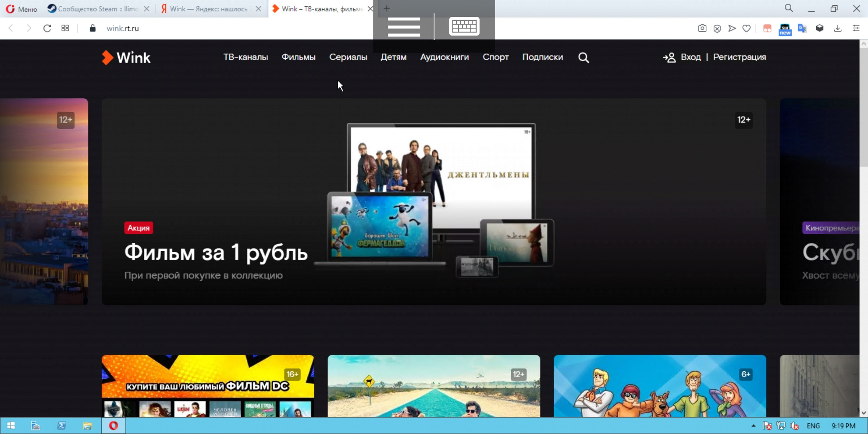Click Вход login link
868x434 pixels.
690,57
